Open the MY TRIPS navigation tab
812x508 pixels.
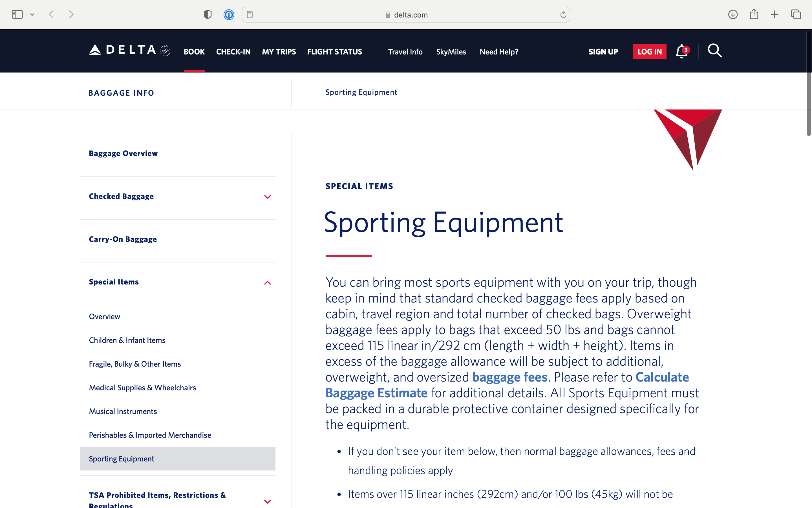279,52
